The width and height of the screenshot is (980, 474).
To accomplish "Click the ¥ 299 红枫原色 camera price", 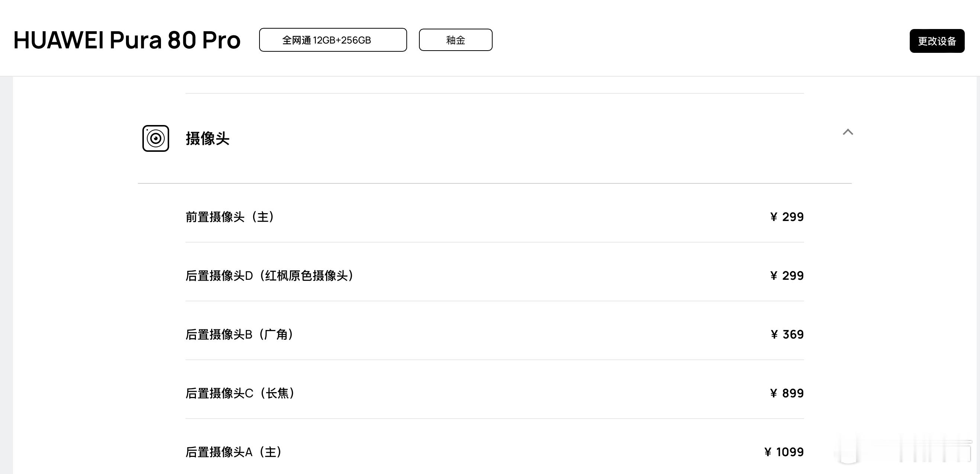I will point(787,276).
